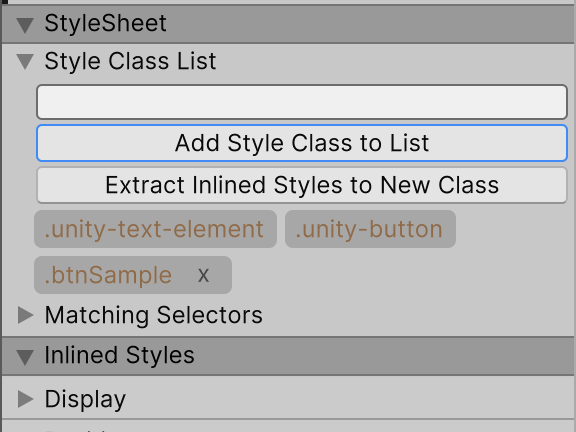Collapse the Inlined Styles section arrow
576x432 pixels.
tap(25, 357)
